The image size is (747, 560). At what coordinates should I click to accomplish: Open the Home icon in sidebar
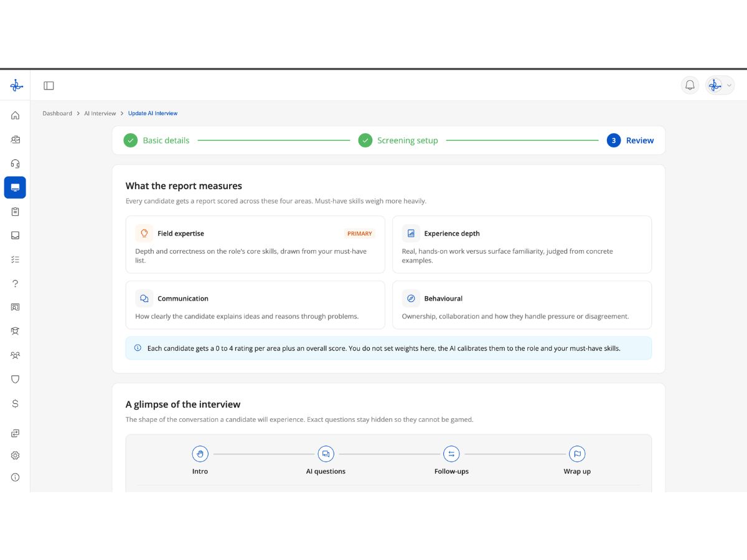click(15, 115)
